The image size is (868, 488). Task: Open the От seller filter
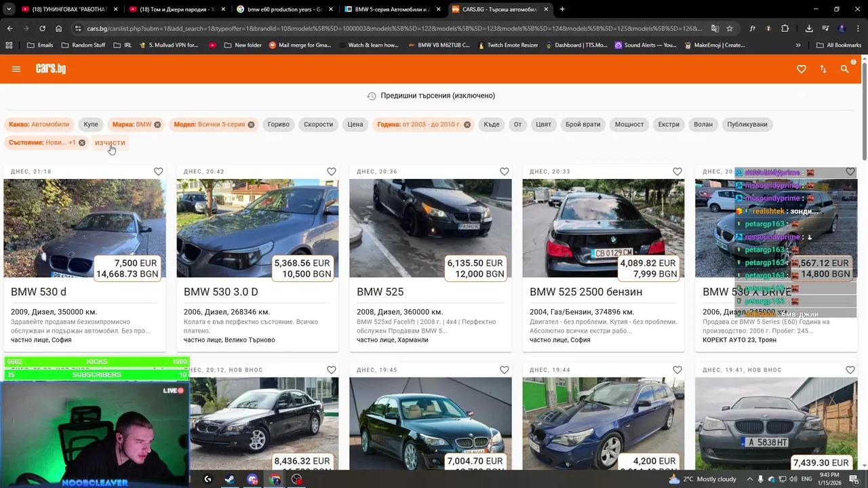[x=517, y=125]
